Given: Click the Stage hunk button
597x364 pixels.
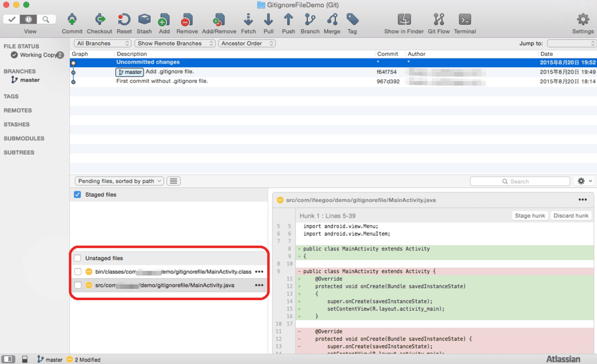Looking at the screenshot, I should click(530, 216).
